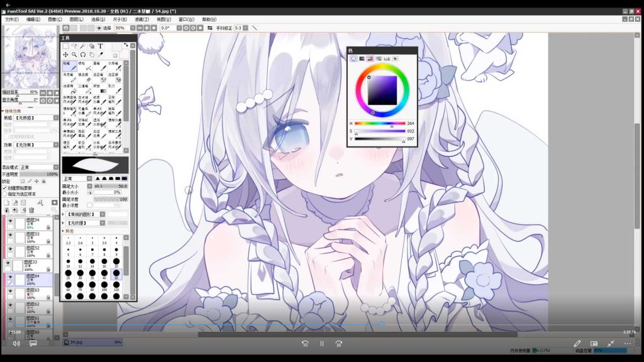Image resolution: width=644 pixels, height=362 pixels.
Task: Open the 图层 menu in the menu bar
Action: tap(77, 19)
